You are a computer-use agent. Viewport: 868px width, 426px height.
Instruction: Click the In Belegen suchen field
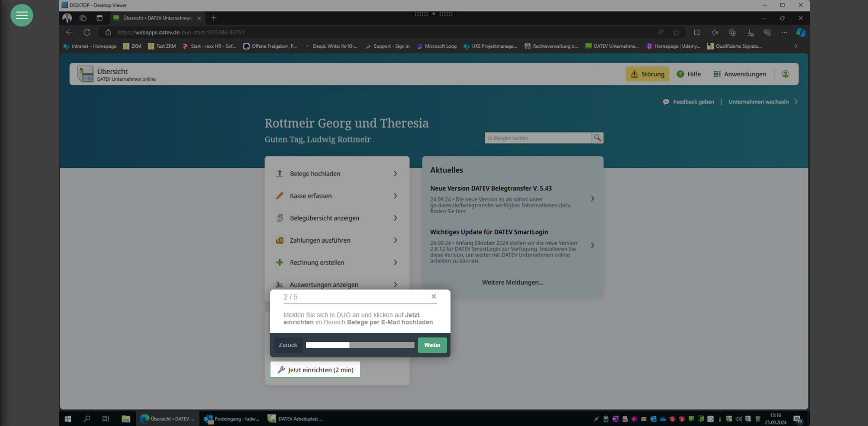point(538,138)
